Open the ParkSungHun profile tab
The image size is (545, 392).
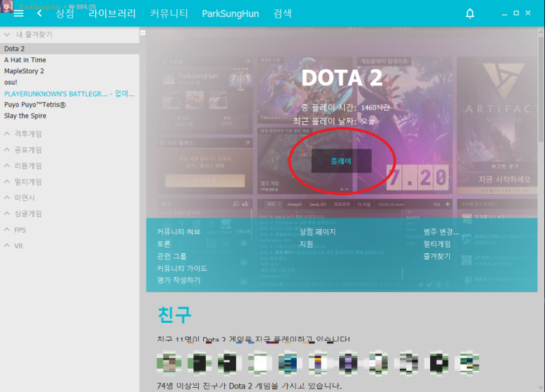coord(231,13)
